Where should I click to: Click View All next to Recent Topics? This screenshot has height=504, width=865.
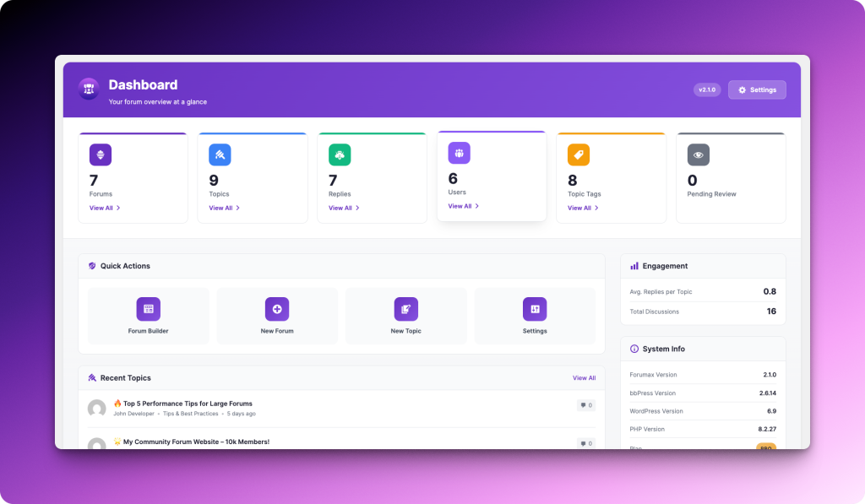tap(584, 377)
